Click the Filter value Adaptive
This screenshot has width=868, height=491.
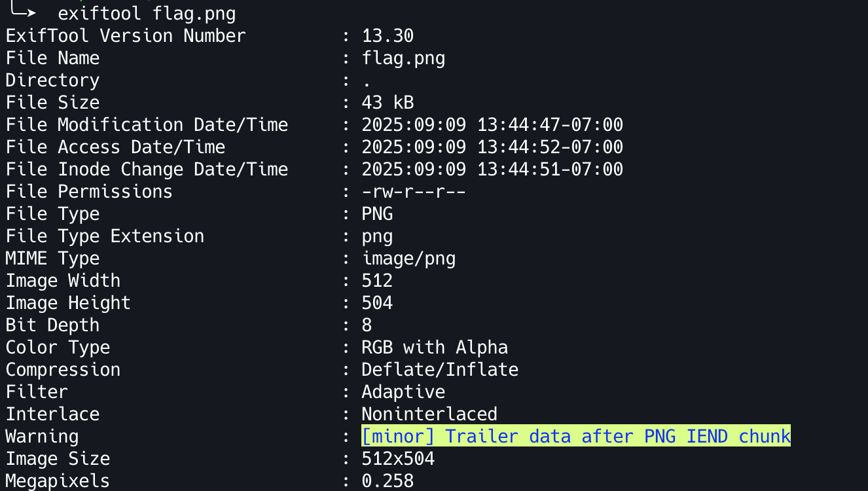[x=403, y=392]
